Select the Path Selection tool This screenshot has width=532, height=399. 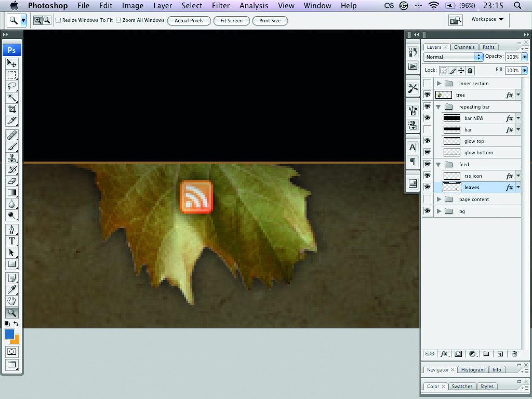click(x=12, y=253)
